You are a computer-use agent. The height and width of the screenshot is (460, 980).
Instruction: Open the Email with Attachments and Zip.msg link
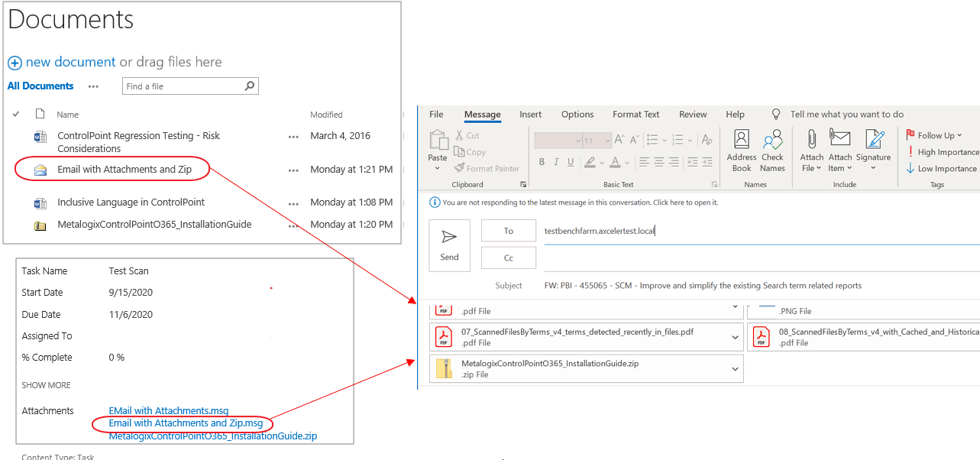(x=183, y=423)
